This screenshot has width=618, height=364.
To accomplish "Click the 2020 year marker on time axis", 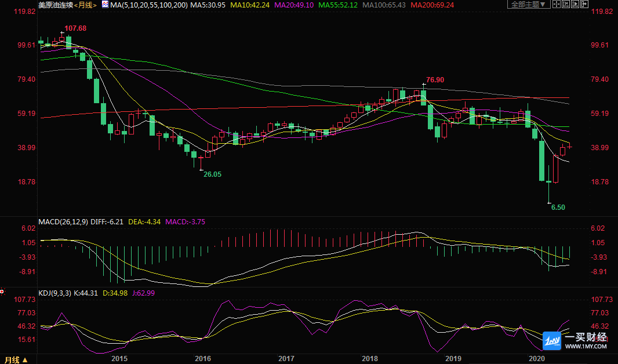I will (x=536, y=358).
